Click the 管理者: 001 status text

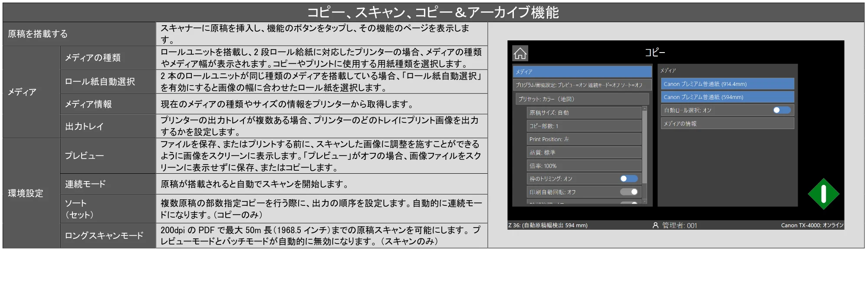click(679, 225)
